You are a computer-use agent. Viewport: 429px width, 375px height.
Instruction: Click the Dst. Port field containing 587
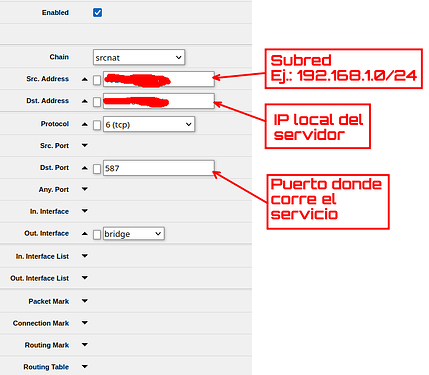coord(159,168)
